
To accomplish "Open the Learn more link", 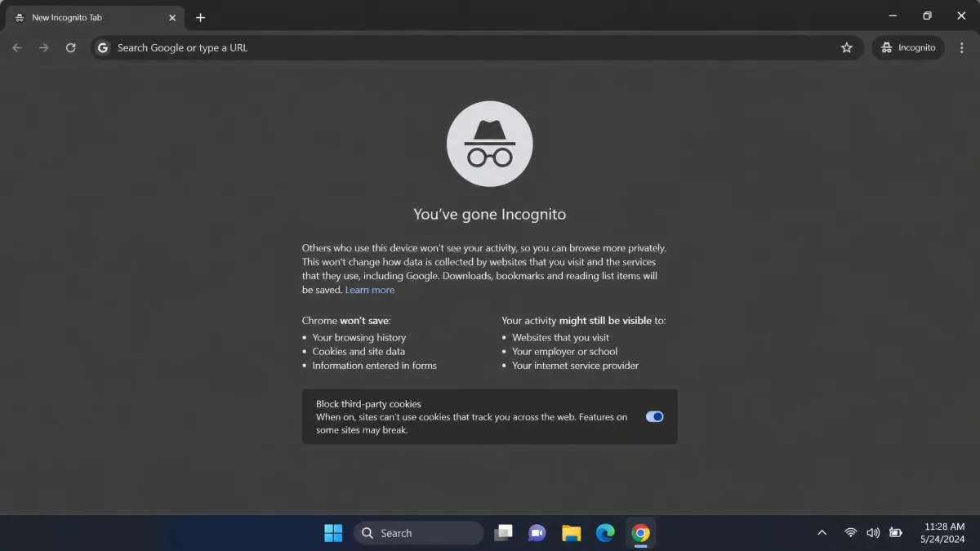I will (370, 290).
